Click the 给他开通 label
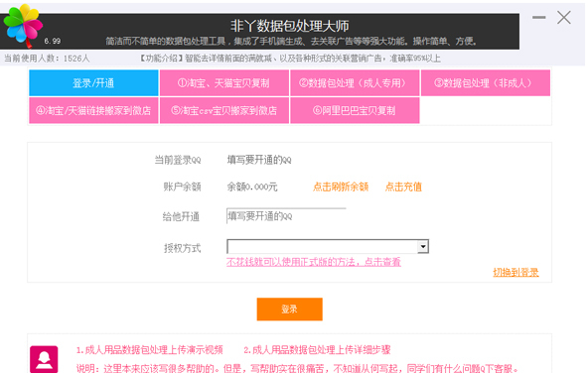This screenshot has height=373, width=588. [x=181, y=216]
